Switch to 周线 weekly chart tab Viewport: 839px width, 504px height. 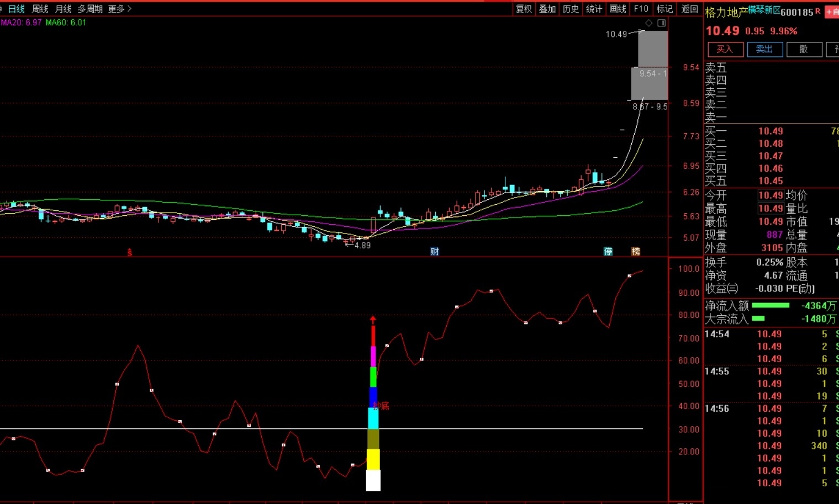40,9
